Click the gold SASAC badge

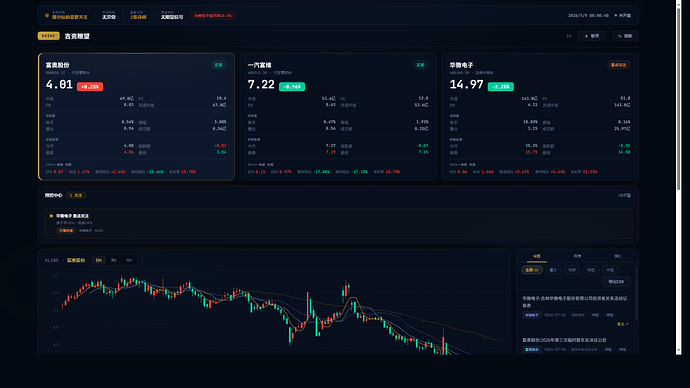tap(48, 36)
